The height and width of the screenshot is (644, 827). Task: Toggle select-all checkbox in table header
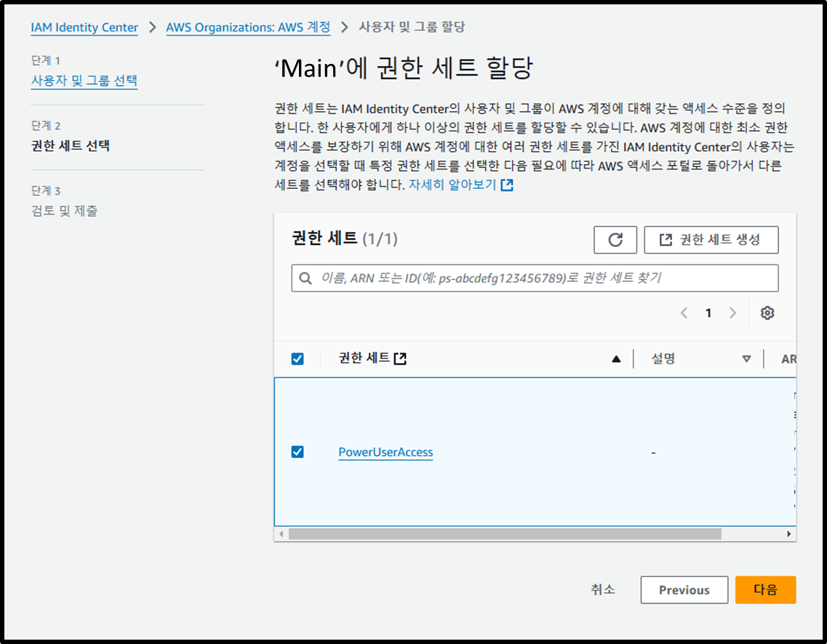(x=297, y=359)
